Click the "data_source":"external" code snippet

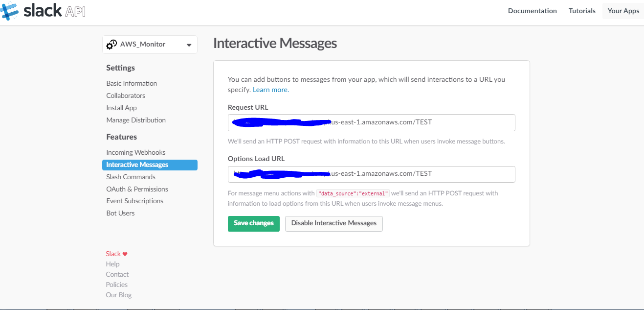coord(353,193)
